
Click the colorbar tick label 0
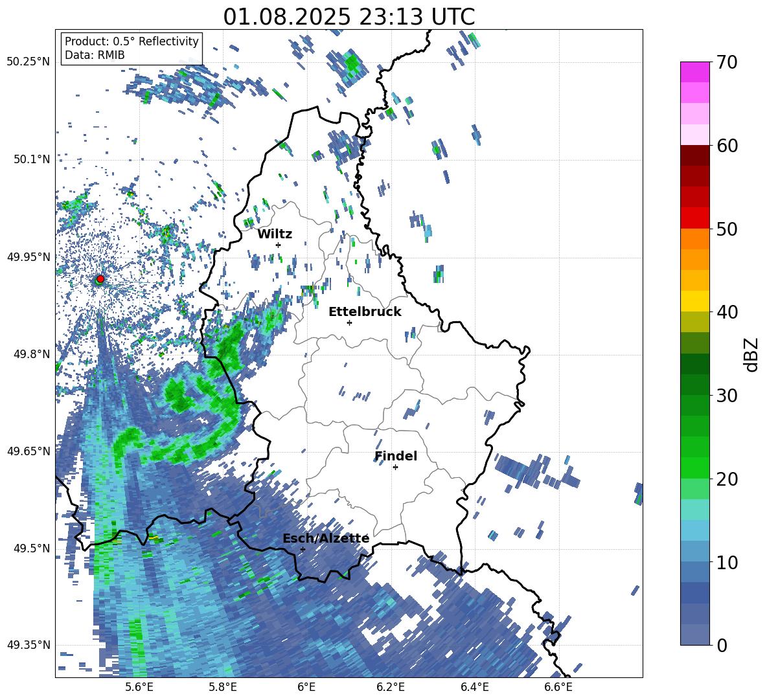[722, 646]
